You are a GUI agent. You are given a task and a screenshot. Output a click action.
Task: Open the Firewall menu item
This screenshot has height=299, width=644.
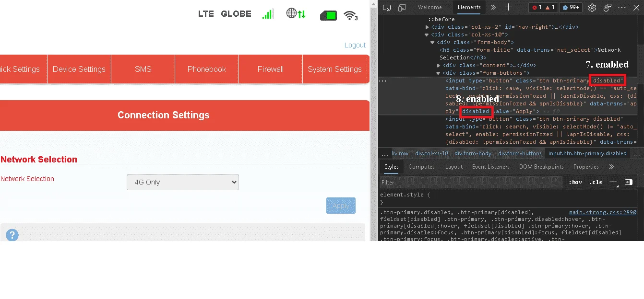coord(271,69)
